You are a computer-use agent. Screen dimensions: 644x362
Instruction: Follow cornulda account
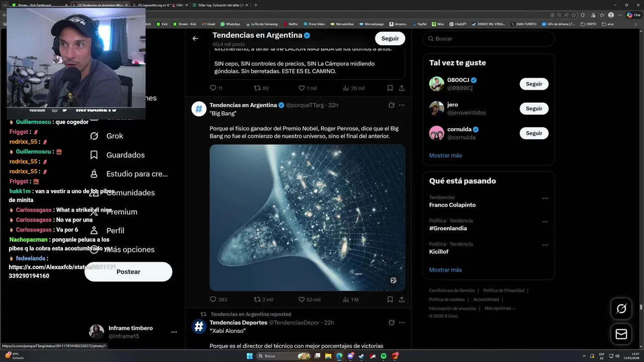(x=534, y=133)
